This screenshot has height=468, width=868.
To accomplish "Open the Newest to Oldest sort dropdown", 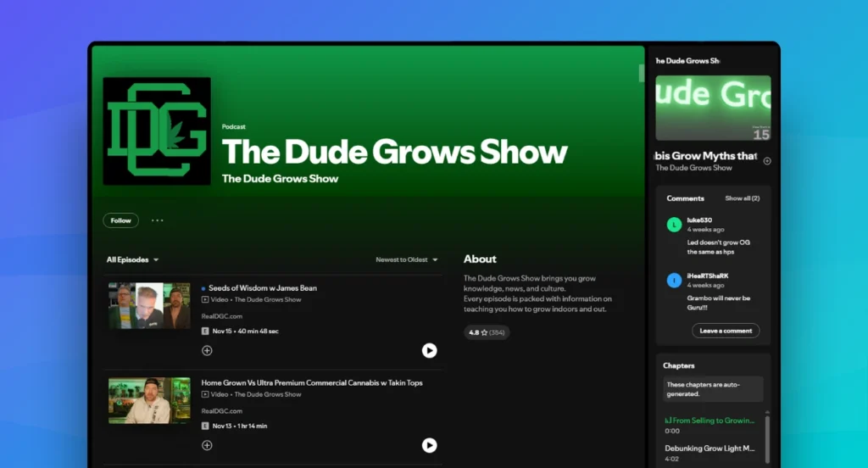I will 406,259.
